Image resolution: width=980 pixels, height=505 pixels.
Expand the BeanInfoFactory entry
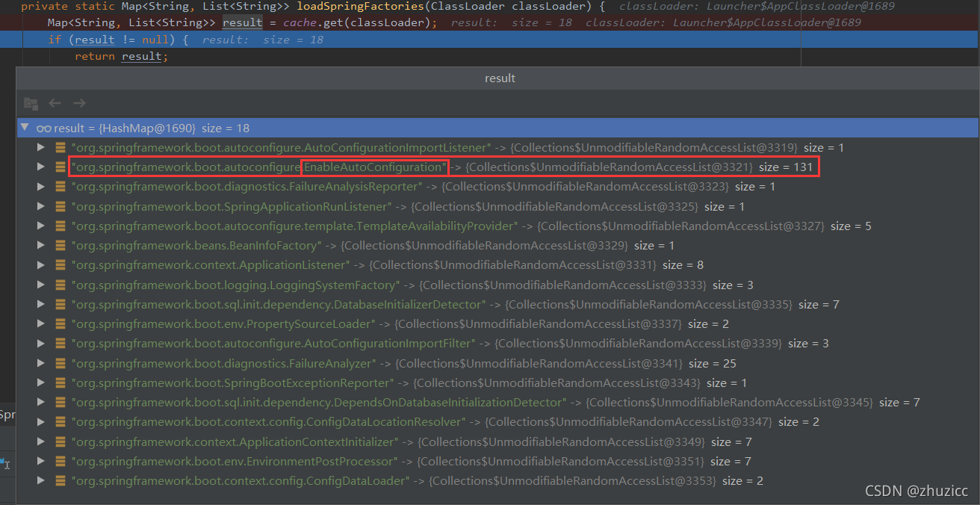[x=41, y=245]
